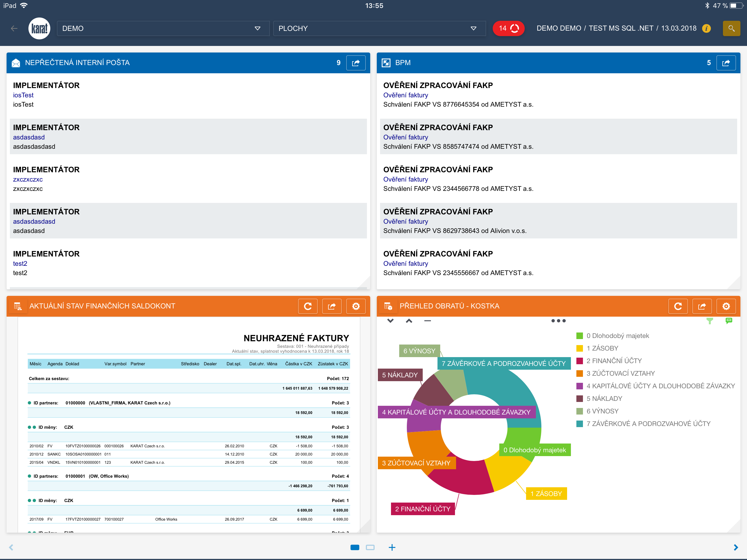Switch to the second dashboard page indicator
Image resolution: width=747 pixels, height=560 pixels.
coord(370,547)
